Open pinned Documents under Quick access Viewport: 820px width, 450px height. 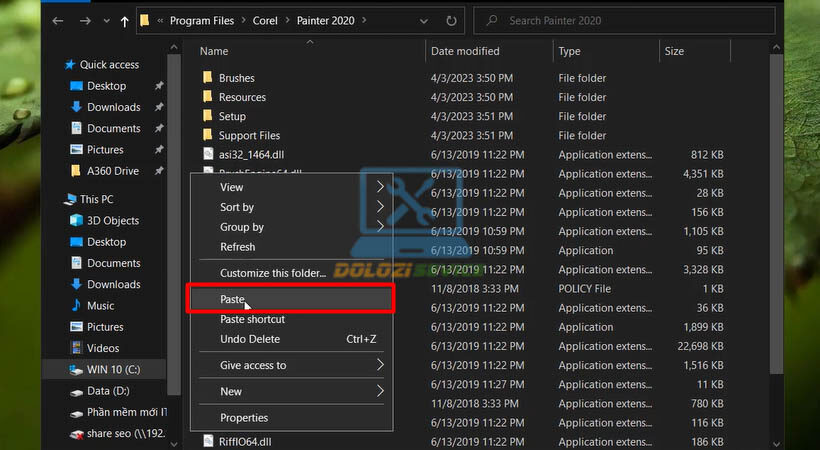tap(113, 128)
